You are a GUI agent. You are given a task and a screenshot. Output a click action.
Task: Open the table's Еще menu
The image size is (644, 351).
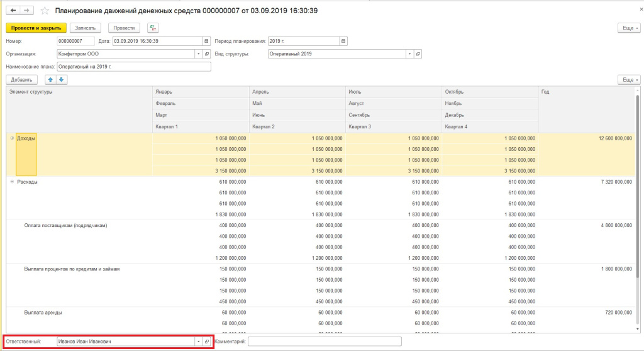pyautogui.click(x=629, y=80)
